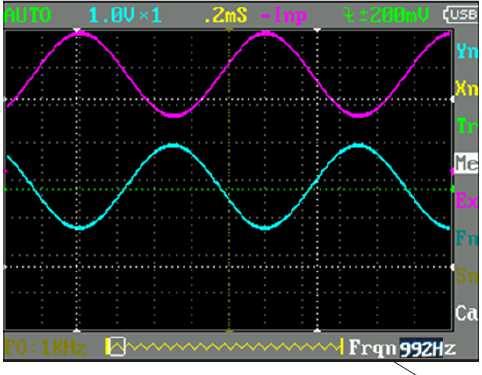
Task: Open the Yn menu item in the sidebar
Action: click(467, 51)
